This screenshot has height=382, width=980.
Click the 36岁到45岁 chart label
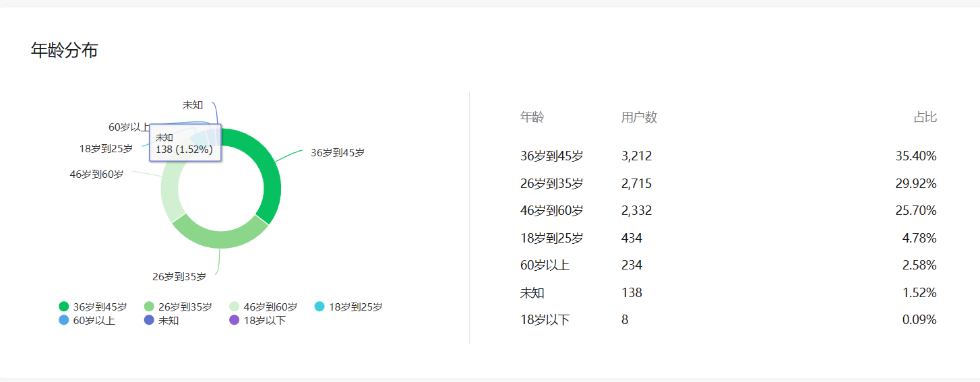337,153
